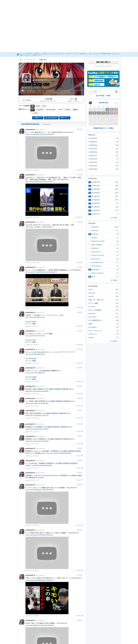Toggle リンク含む filter
The height and width of the screenshot is (644, 138).
click(x=35, y=113)
